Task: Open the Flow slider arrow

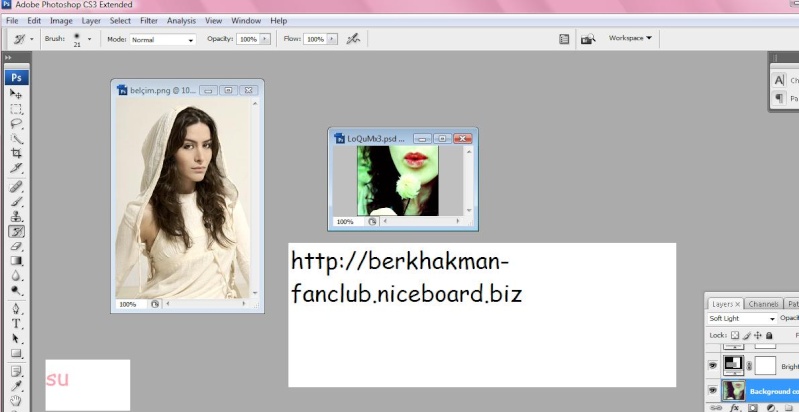Action: [332, 39]
